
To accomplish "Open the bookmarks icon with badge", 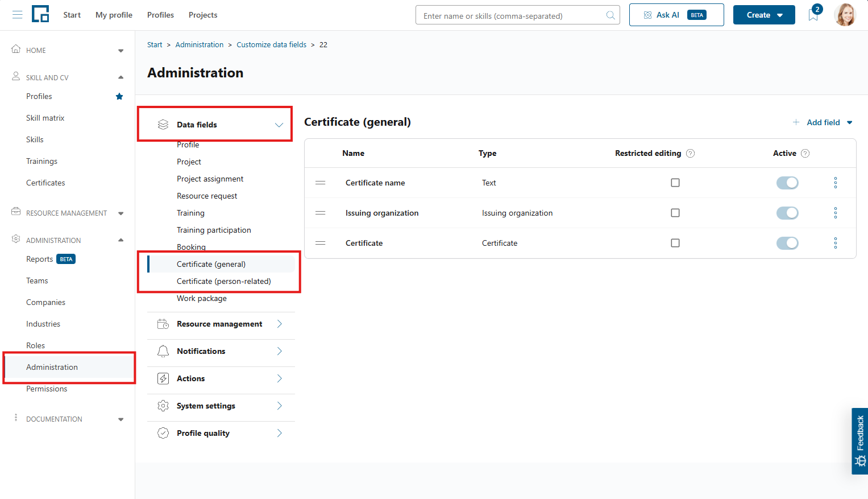I will click(x=814, y=14).
